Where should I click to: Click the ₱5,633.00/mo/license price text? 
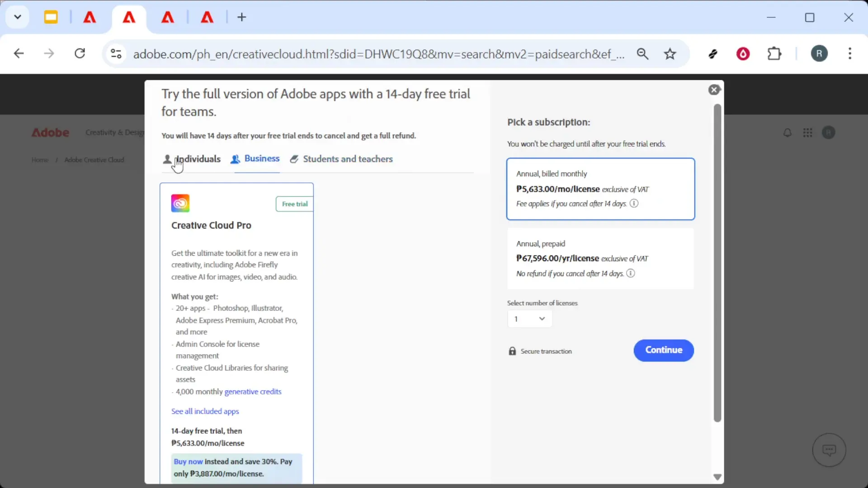[558, 189]
